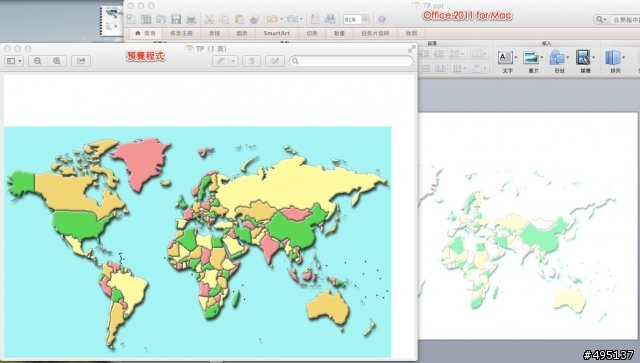640x363 pixels.
Task: Open the undo history dropdown arrow
Action: pyautogui.click(x=281, y=19)
